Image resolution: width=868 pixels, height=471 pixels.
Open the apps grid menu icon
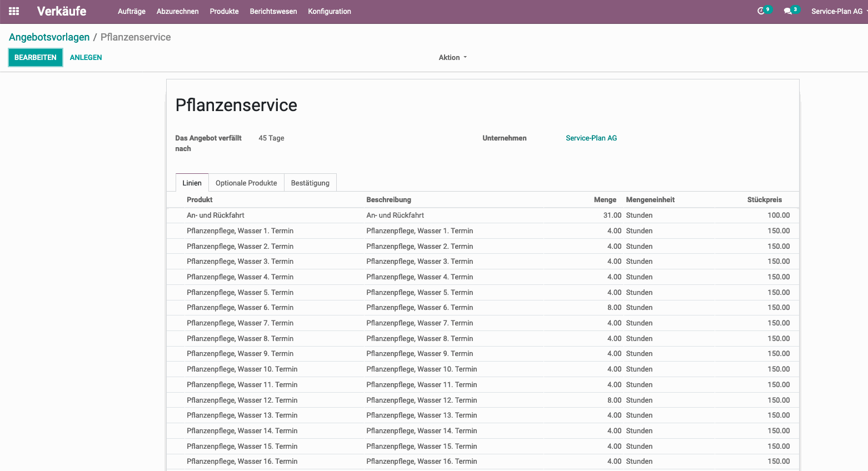point(14,11)
